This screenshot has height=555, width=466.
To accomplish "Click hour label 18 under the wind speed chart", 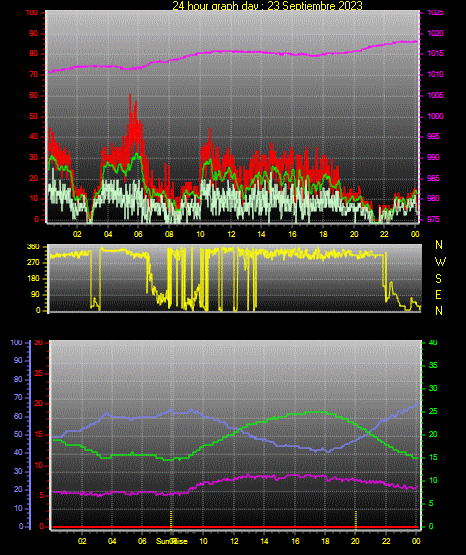I will pos(323,234).
